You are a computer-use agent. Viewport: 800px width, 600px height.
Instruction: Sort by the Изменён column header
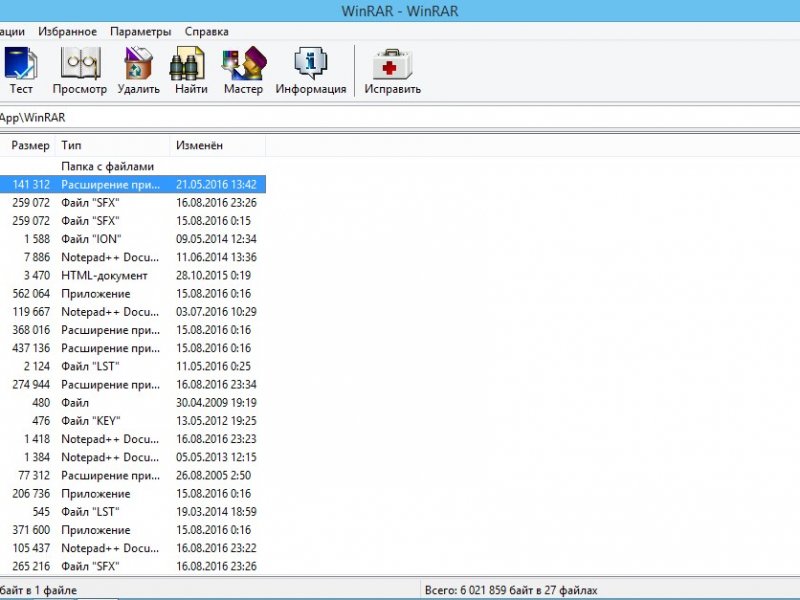[218, 145]
